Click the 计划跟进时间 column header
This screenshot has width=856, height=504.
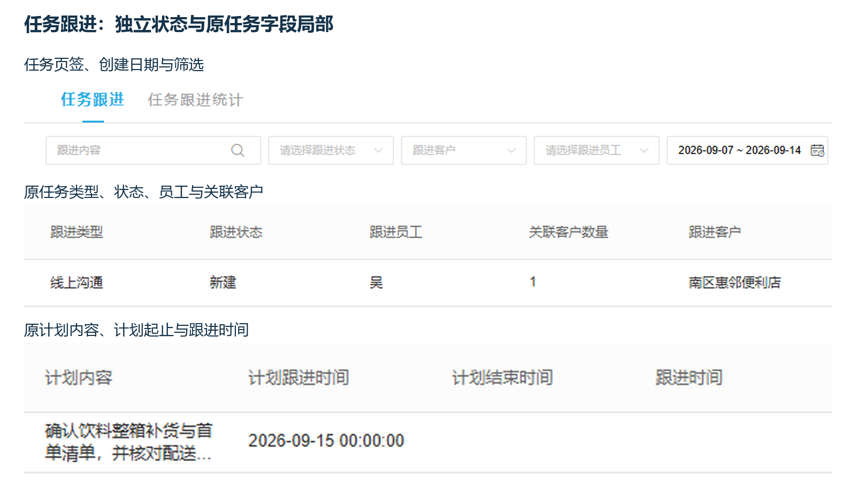click(299, 378)
